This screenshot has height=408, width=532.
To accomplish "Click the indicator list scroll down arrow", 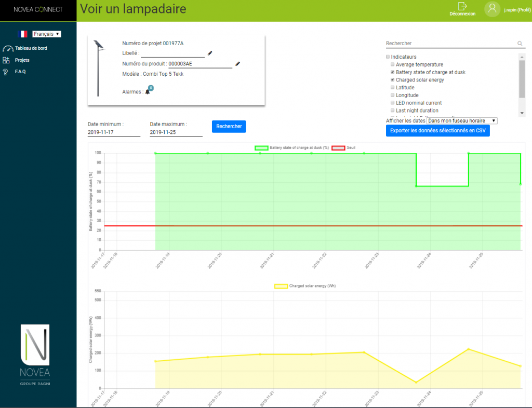I will [x=522, y=113].
